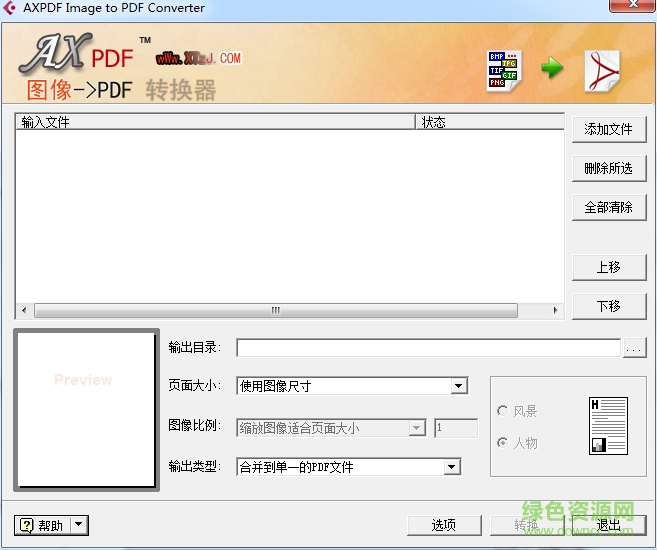Click the red PDF document icon
Viewport: 657px width, 550px height.
[x=602, y=70]
